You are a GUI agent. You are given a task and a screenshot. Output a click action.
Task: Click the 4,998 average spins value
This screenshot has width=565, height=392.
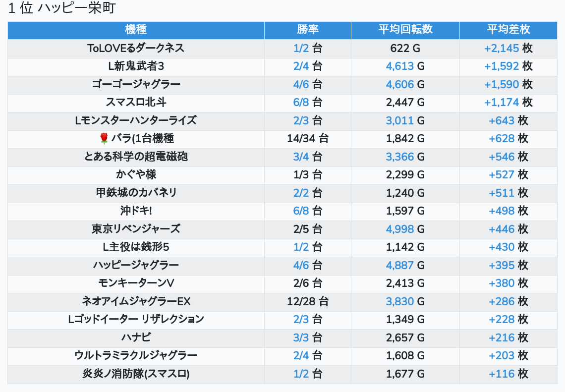click(399, 229)
